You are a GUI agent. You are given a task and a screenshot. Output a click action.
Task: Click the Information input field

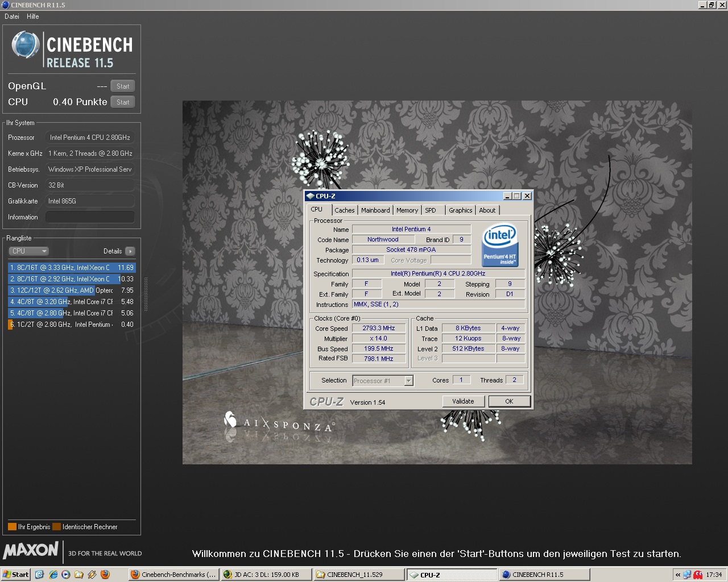(x=90, y=217)
